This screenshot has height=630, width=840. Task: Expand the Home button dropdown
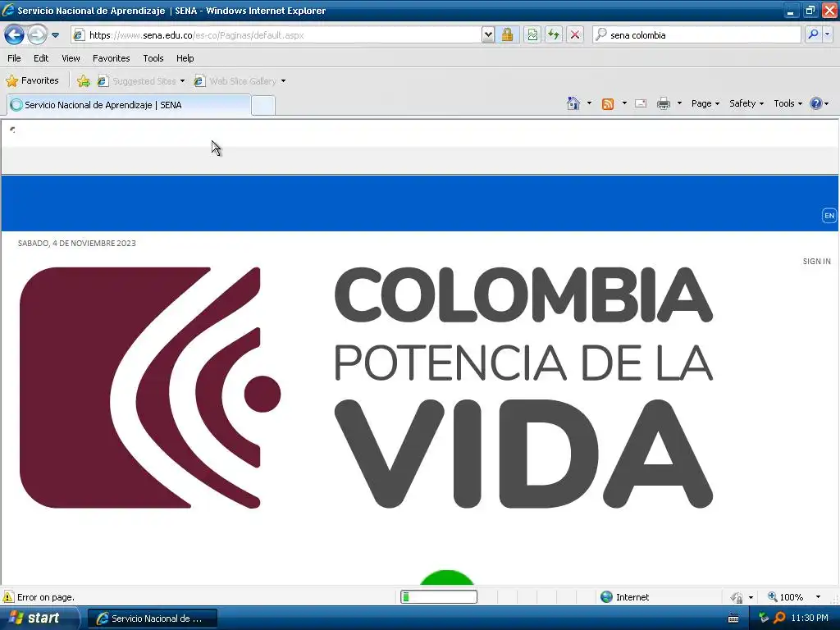point(589,103)
